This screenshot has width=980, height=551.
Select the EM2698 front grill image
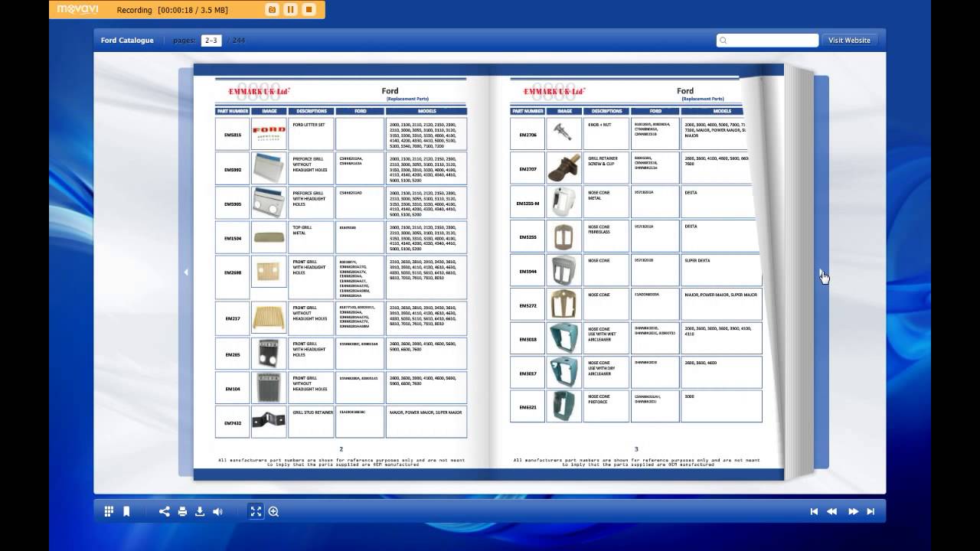269,272
